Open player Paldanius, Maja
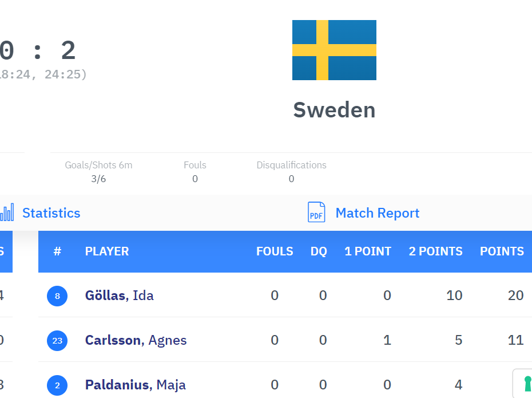The width and height of the screenshot is (532, 398). [135, 385]
